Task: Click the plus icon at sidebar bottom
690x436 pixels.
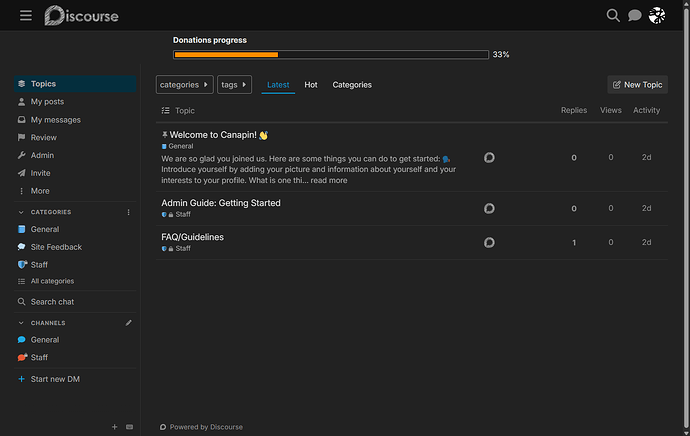Action: coord(114,427)
